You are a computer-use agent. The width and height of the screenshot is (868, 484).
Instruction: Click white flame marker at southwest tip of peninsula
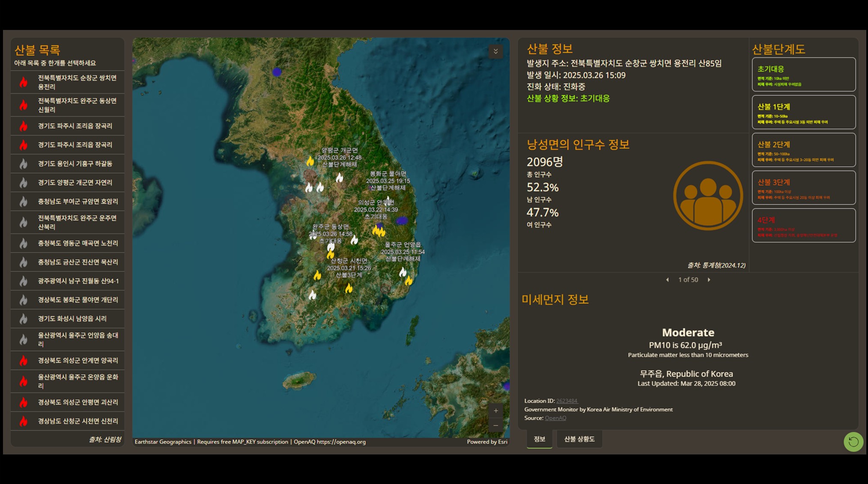pyautogui.click(x=313, y=294)
